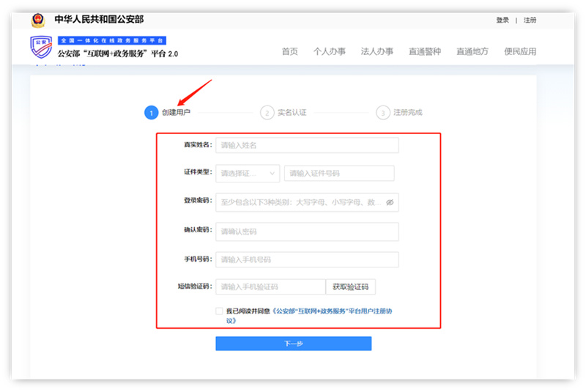Viewport: 586px width, 392px height.
Task: Select 直通警种 in navigation
Action: (x=424, y=51)
